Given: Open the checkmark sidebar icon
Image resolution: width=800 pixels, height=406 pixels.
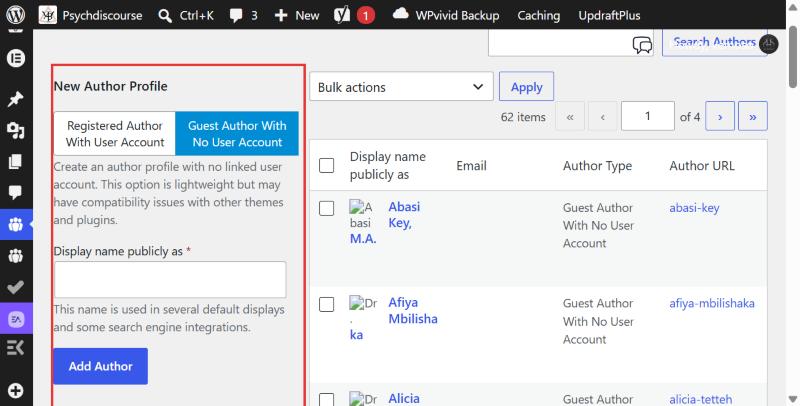Looking at the screenshot, I should [16, 287].
